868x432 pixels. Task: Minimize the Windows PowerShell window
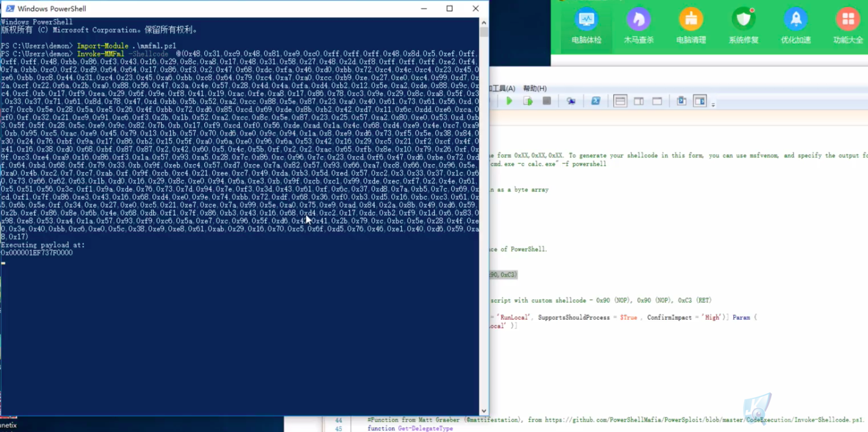(x=423, y=9)
